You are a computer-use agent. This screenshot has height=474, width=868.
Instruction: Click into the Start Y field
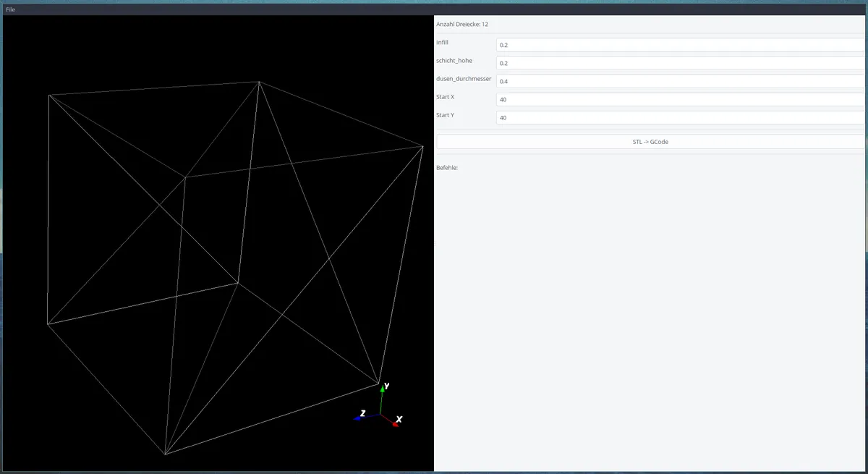pyautogui.click(x=680, y=117)
